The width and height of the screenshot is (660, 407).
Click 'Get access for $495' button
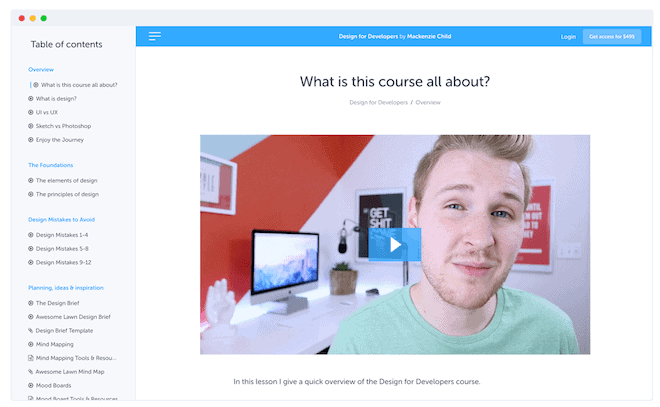tap(612, 37)
